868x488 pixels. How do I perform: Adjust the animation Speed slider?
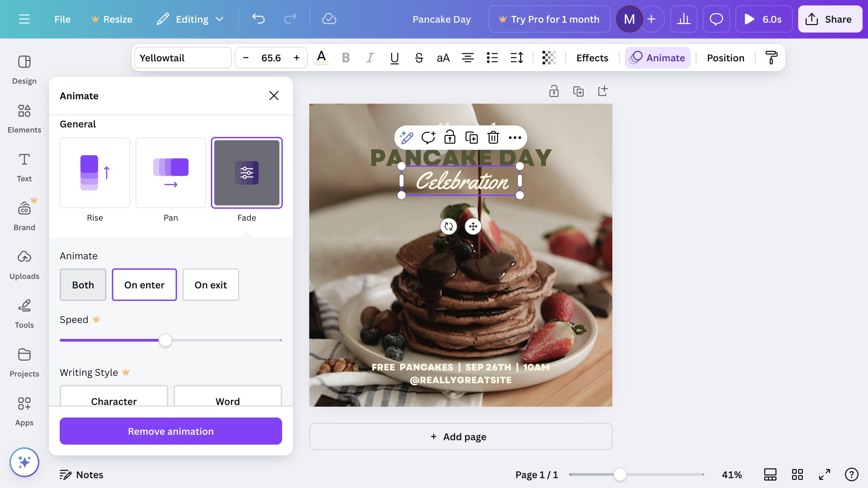(x=165, y=340)
